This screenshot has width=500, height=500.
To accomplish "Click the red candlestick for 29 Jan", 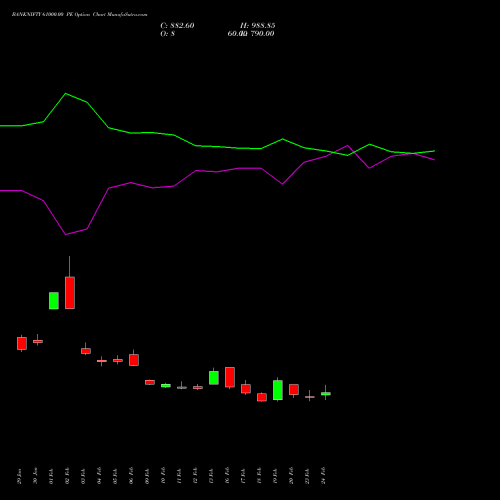I will coord(22,343).
